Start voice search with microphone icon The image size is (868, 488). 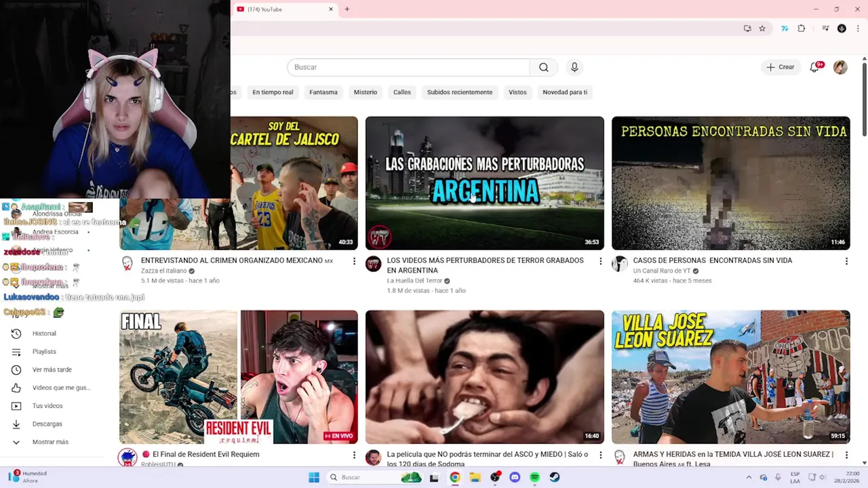(x=574, y=67)
